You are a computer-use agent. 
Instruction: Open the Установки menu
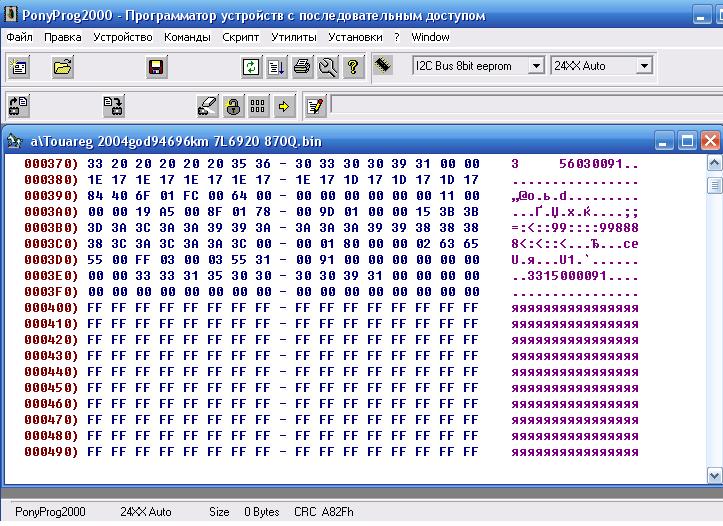tap(355, 37)
